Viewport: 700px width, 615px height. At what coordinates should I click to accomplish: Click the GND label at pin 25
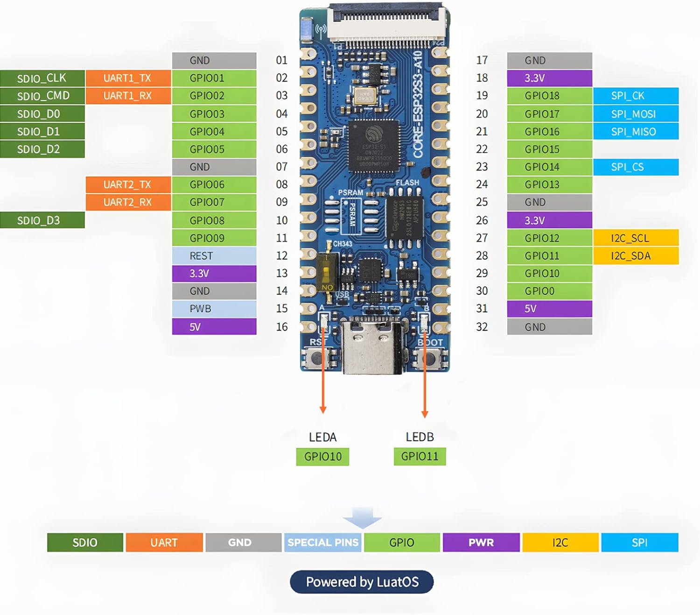550,202
